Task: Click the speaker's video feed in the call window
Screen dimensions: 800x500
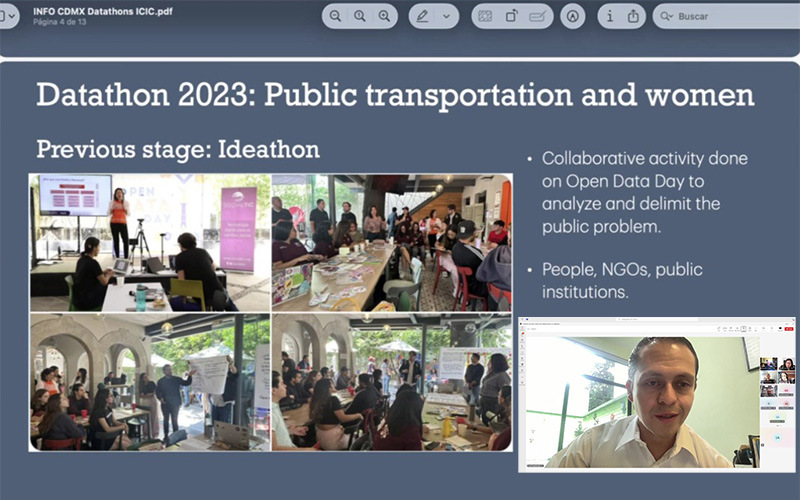Action: (x=640, y=400)
